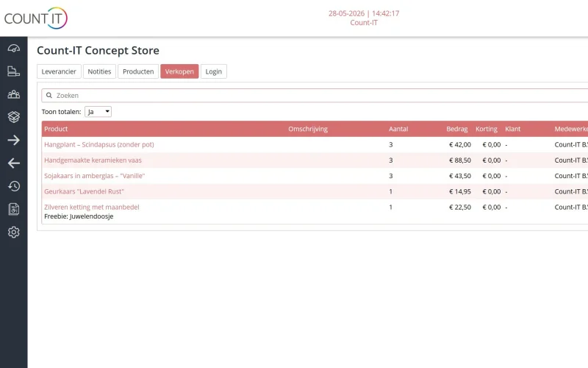Click the € 14,95 amount cell
The width and height of the screenshot is (588, 368).
(x=460, y=191)
